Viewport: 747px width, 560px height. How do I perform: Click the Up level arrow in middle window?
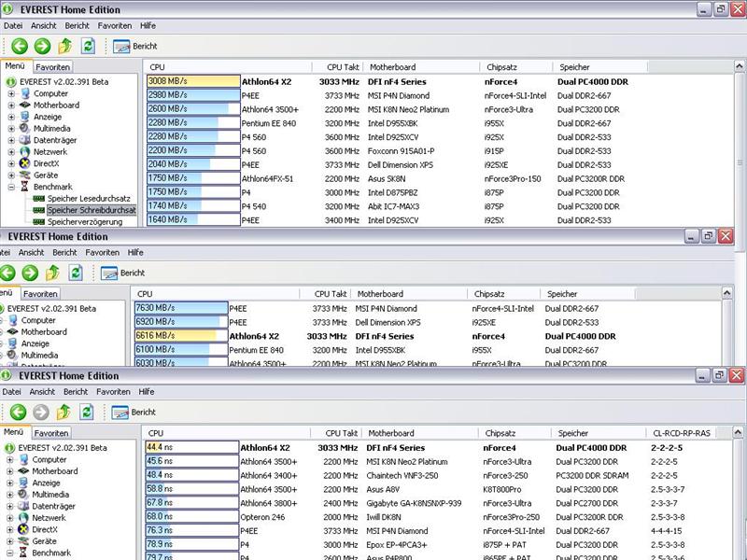pos(52,273)
